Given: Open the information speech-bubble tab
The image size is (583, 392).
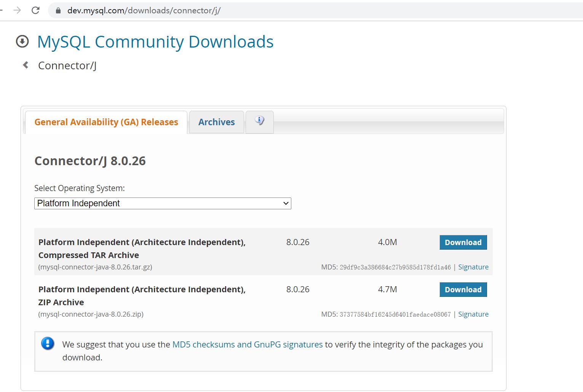Looking at the screenshot, I should [260, 122].
